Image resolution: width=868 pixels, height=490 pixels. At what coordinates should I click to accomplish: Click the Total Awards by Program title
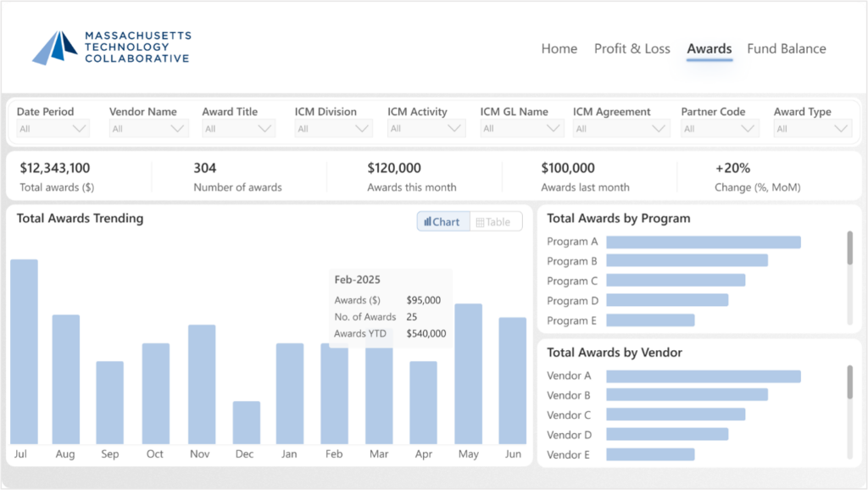(618, 218)
